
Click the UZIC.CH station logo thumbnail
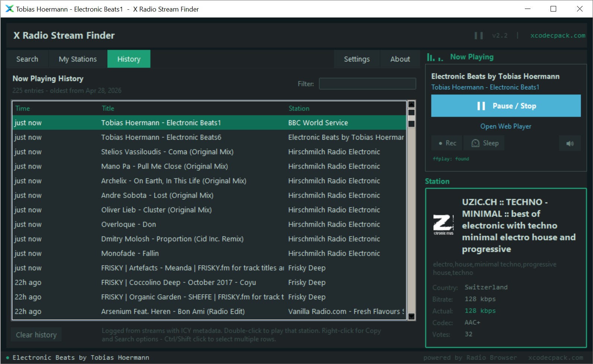coord(443,225)
